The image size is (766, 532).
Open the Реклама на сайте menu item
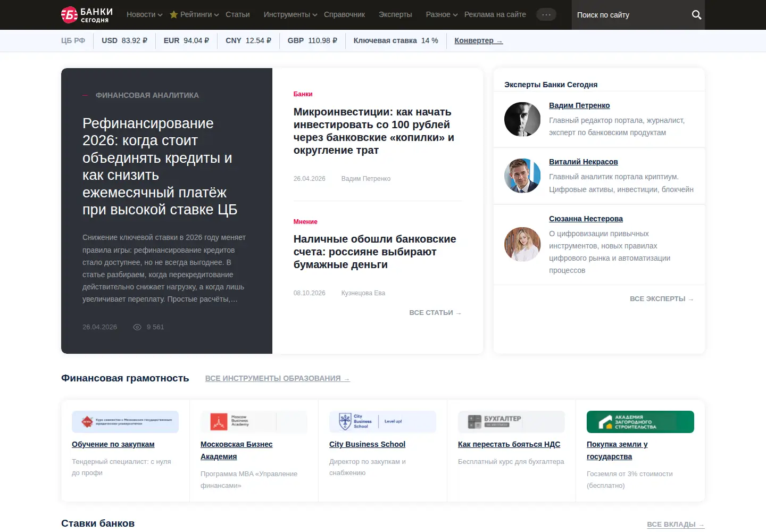(x=495, y=14)
